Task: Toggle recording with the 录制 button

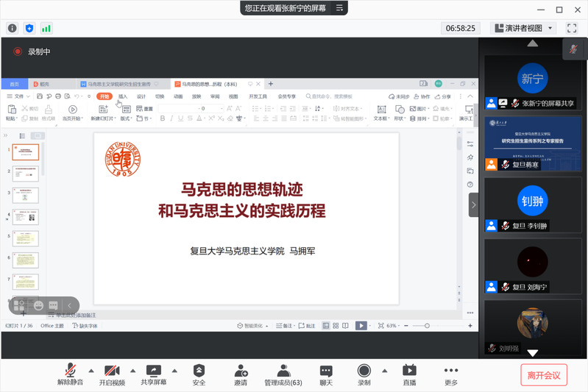Action: [x=364, y=374]
